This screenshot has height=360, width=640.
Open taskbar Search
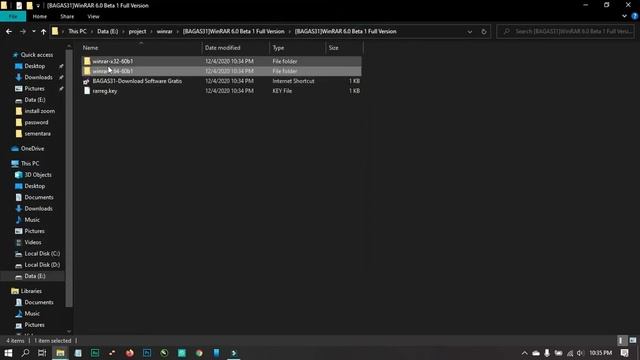25,353
